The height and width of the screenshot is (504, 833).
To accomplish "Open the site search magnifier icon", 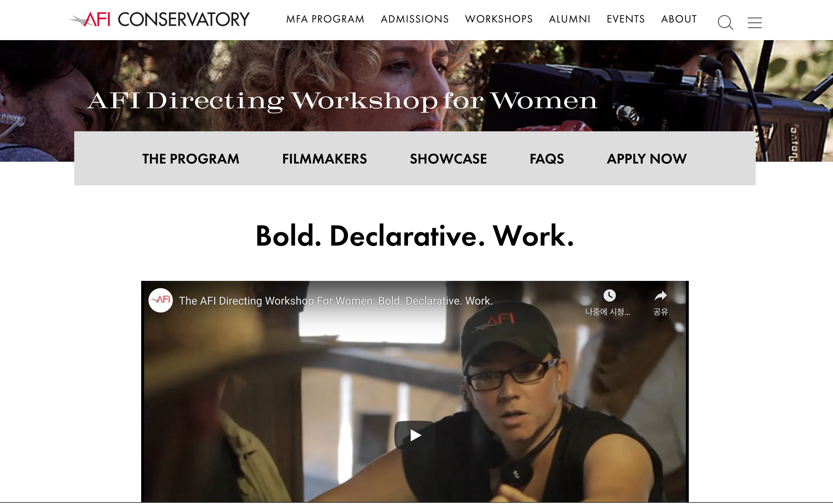I will pyautogui.click(x=725, y=22).
